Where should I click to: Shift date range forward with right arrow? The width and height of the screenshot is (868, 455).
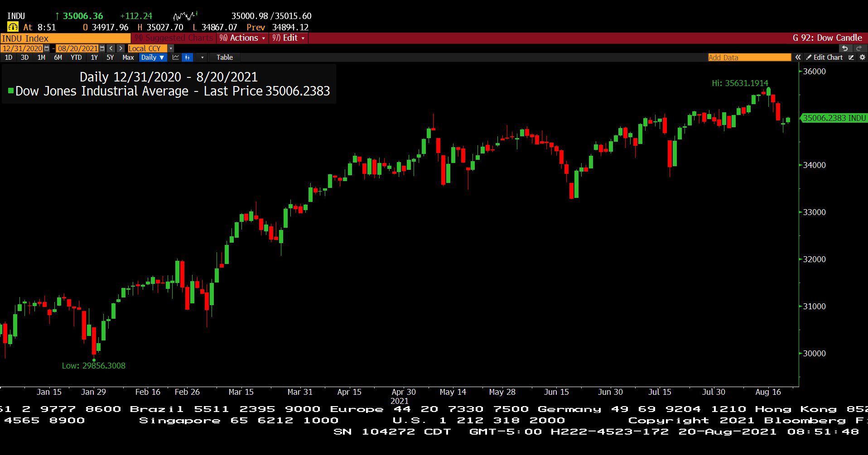coord(121,48)
